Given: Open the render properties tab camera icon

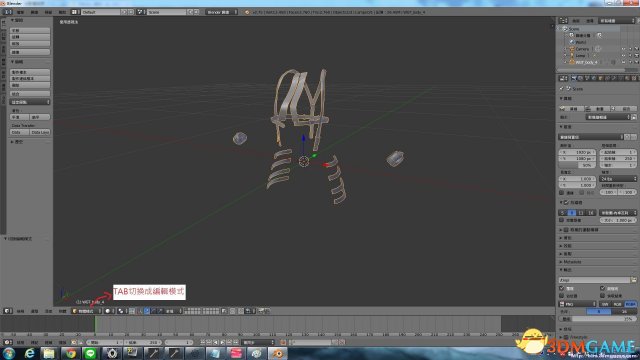Looking at the screenshot, I should pos(573,78).
